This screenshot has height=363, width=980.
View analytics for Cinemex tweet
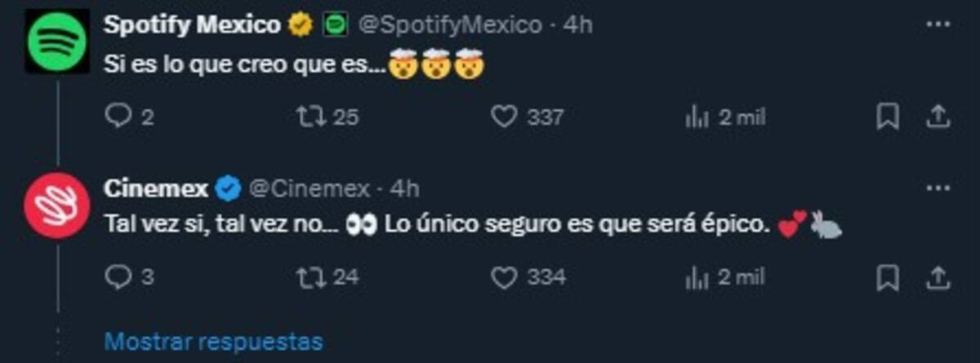coord(696,277)
